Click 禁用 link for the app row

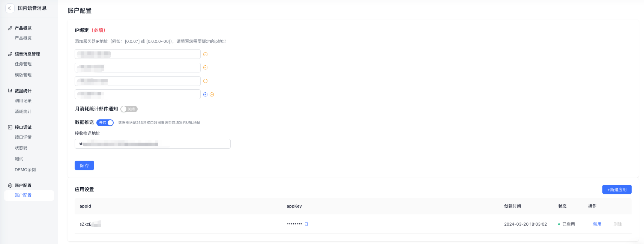tap(597, 224)
